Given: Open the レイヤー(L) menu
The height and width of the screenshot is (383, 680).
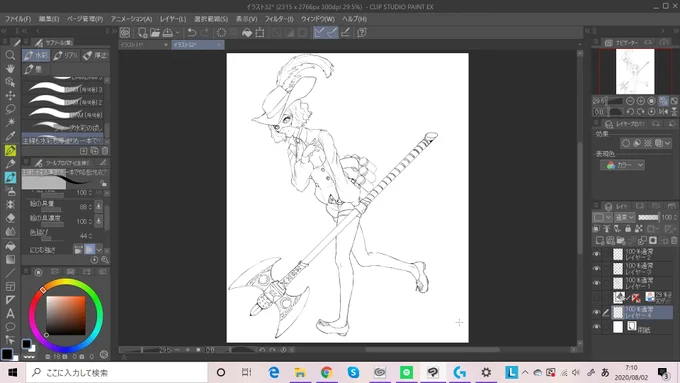Looking at the screenshot, I should point(173,19).
